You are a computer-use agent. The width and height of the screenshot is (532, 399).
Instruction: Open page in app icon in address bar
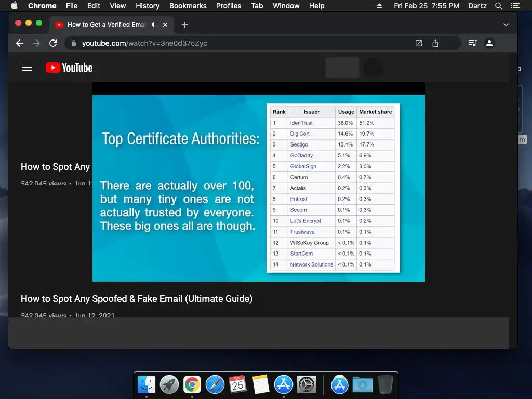pos(419,43)
